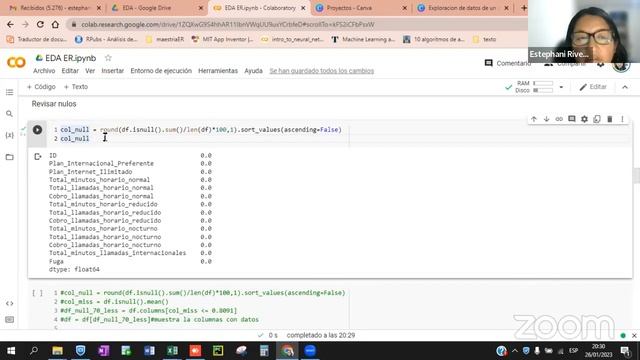Viewport: 640px width, 360px height.
Task: Collapse the Colab header chevron
Action: [625, 87]
